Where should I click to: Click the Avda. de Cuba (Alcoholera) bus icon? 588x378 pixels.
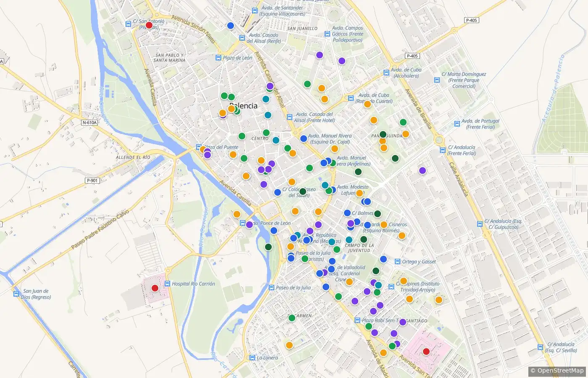coord(386,73)
